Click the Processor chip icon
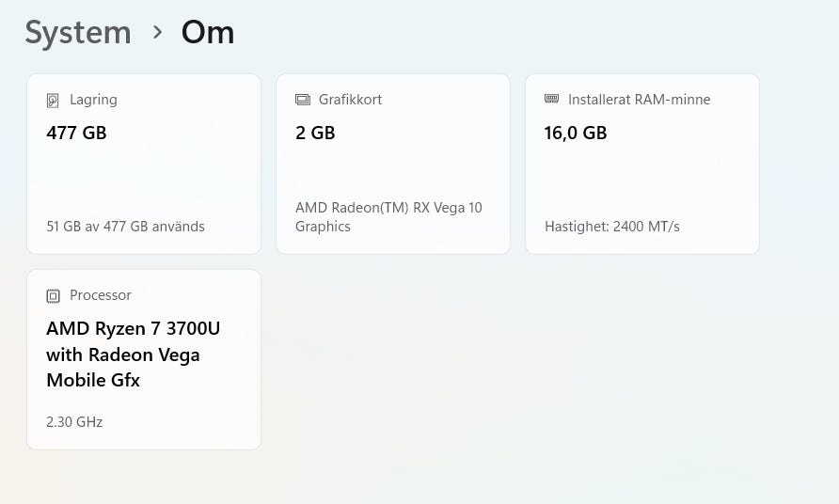 pos(53,296)
